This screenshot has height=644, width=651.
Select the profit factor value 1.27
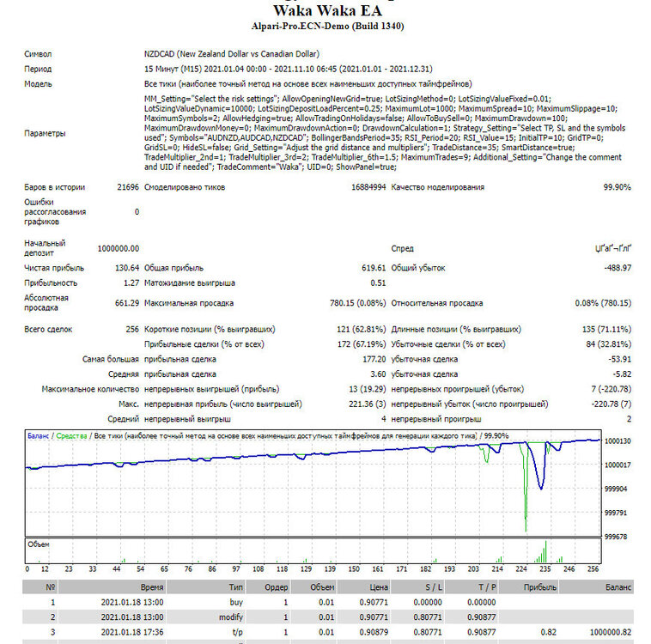[131, 283]
